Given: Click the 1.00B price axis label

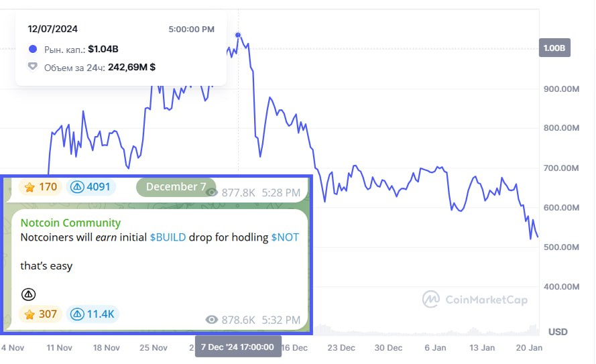Looking at the screenshot, I should tap(554, 48).
